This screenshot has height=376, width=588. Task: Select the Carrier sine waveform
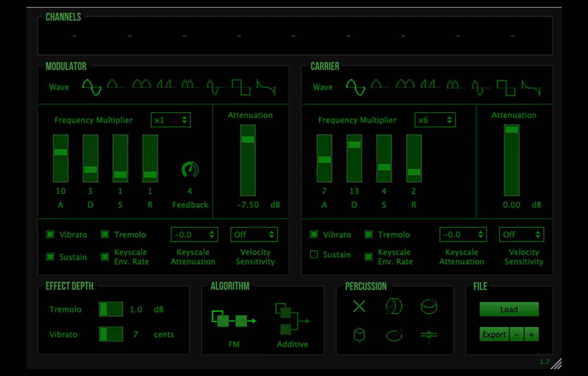[x=355, y=87]
